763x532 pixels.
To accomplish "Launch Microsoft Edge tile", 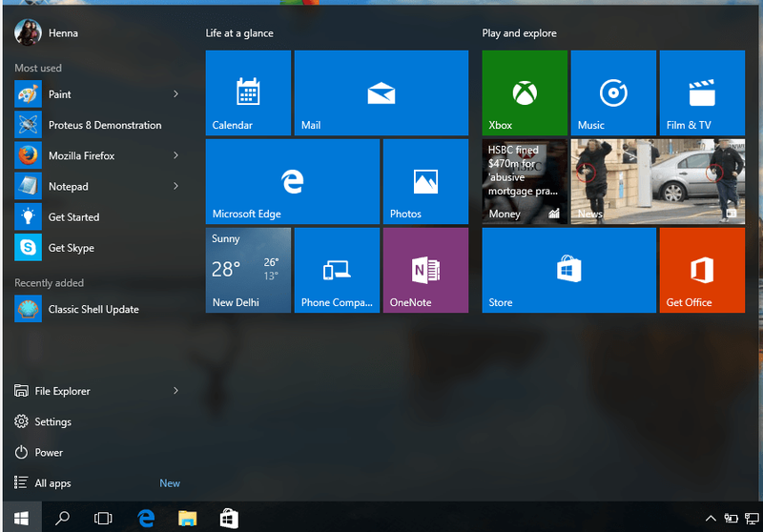I will pos(293,181).
